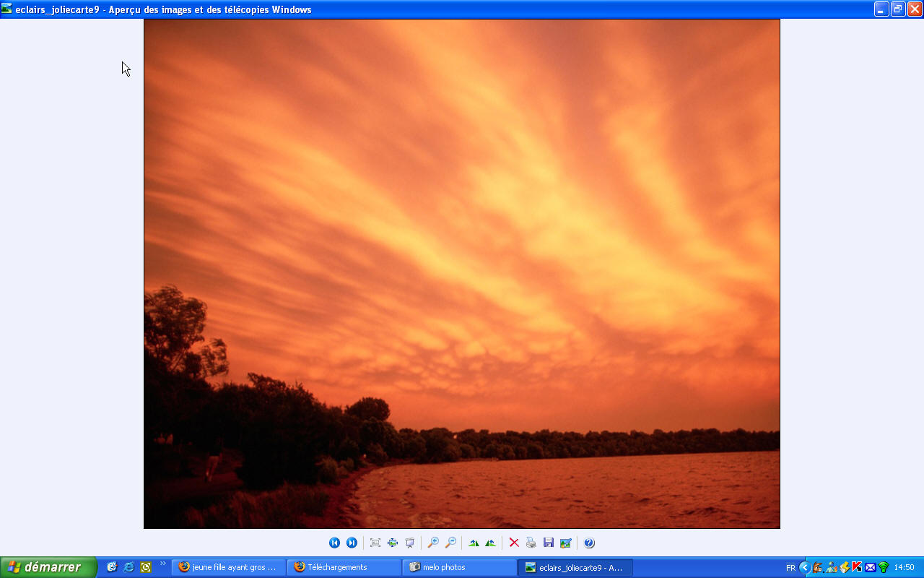Launch Internet Explorer from quick launch

pyautogui.click(x=129, y=567)
